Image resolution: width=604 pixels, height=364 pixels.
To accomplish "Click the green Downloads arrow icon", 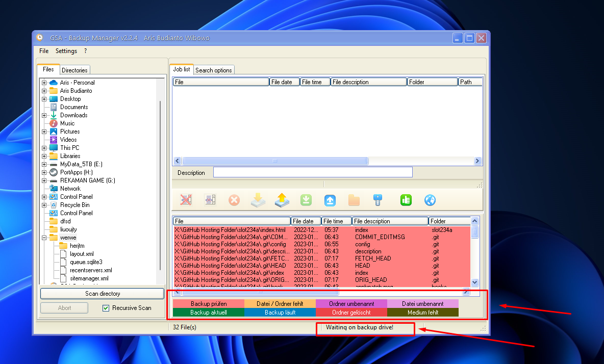I will (x=54, y=115).
